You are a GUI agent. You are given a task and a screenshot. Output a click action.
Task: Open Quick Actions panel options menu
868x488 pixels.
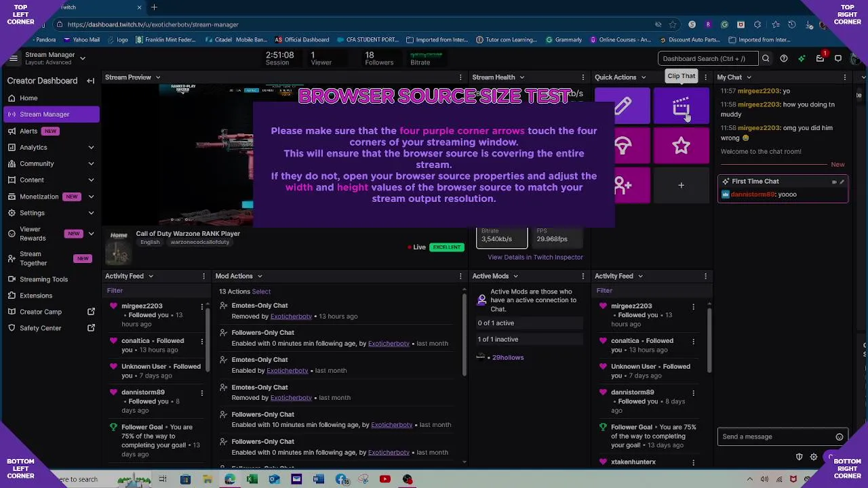pyautogui.click(x=705, y=77)
